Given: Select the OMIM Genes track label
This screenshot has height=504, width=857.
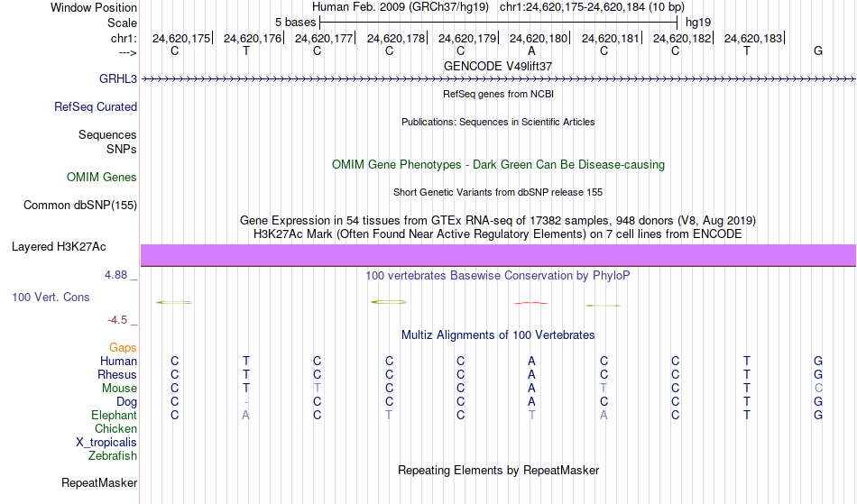Looking at the screenshot, I should click(101, 178).
